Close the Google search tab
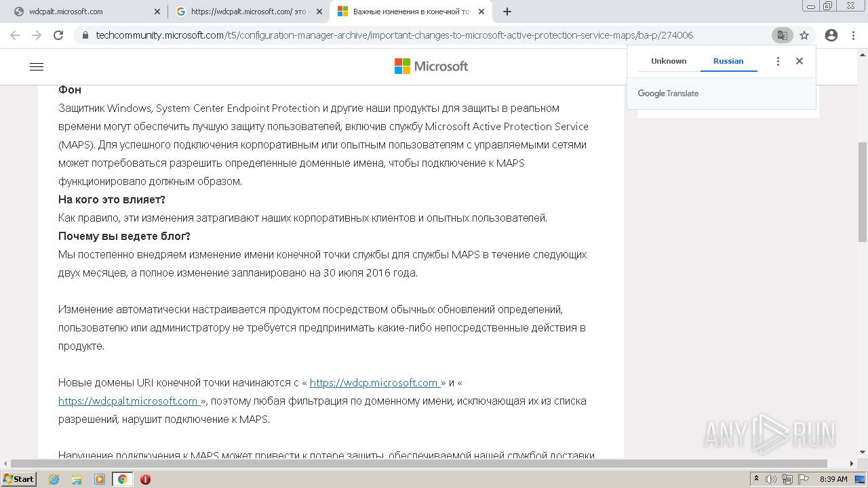Screen dimensions: 868x488 (319, 12)
